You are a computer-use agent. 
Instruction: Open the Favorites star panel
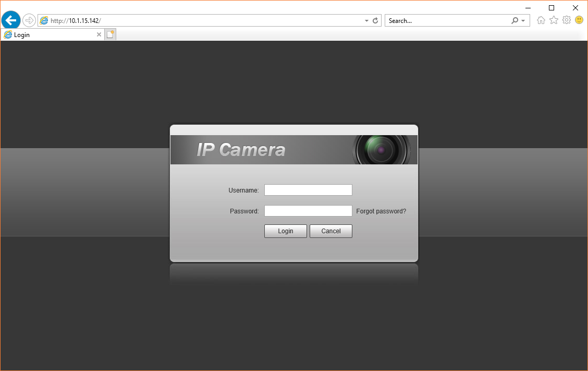point(554,20)
